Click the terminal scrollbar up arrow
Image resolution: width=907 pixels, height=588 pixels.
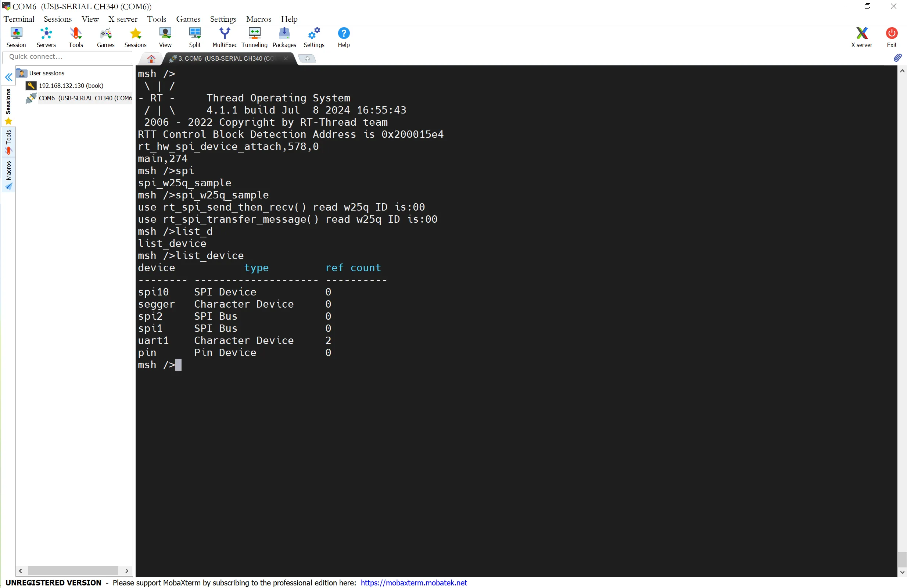(x=902, y=71)
